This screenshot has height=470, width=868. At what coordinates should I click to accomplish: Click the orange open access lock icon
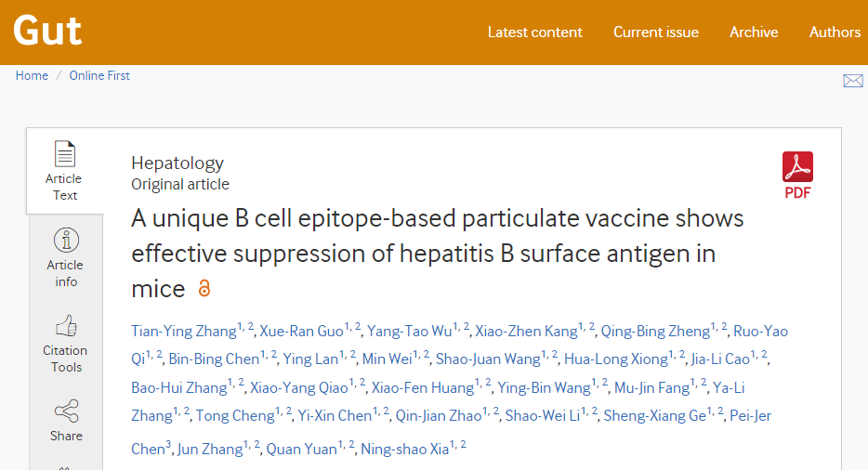point(204,289)
